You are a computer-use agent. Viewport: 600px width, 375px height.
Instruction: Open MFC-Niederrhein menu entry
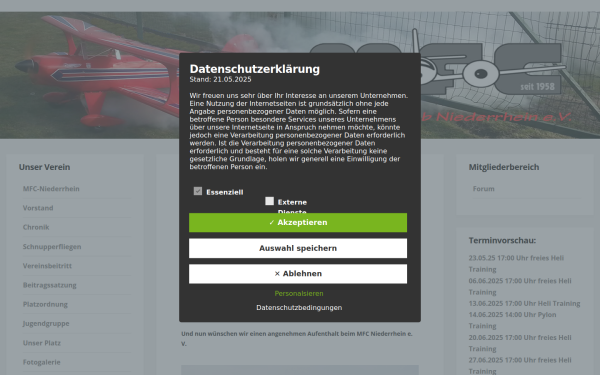(51, 189)
